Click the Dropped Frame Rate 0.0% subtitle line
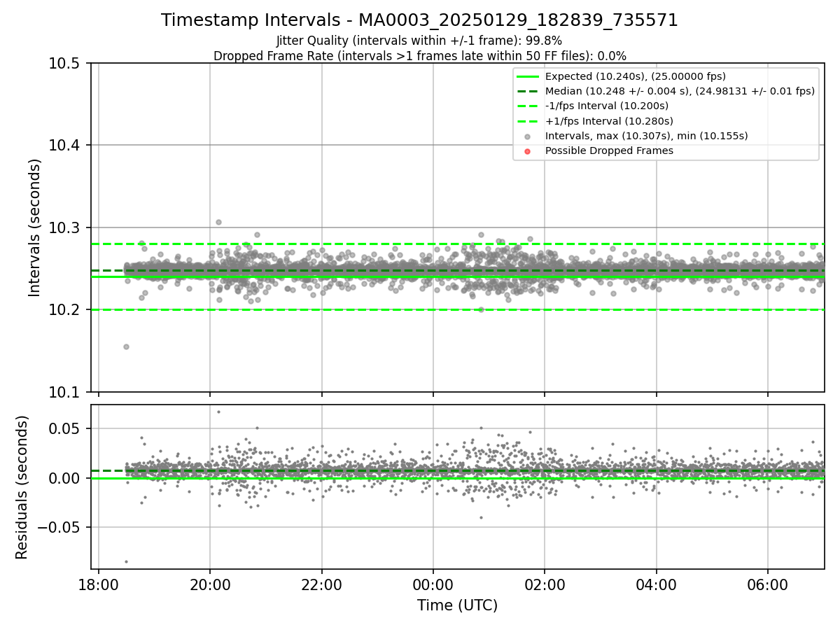The height and width of the screenshot is (630, 840). point(419,55)
